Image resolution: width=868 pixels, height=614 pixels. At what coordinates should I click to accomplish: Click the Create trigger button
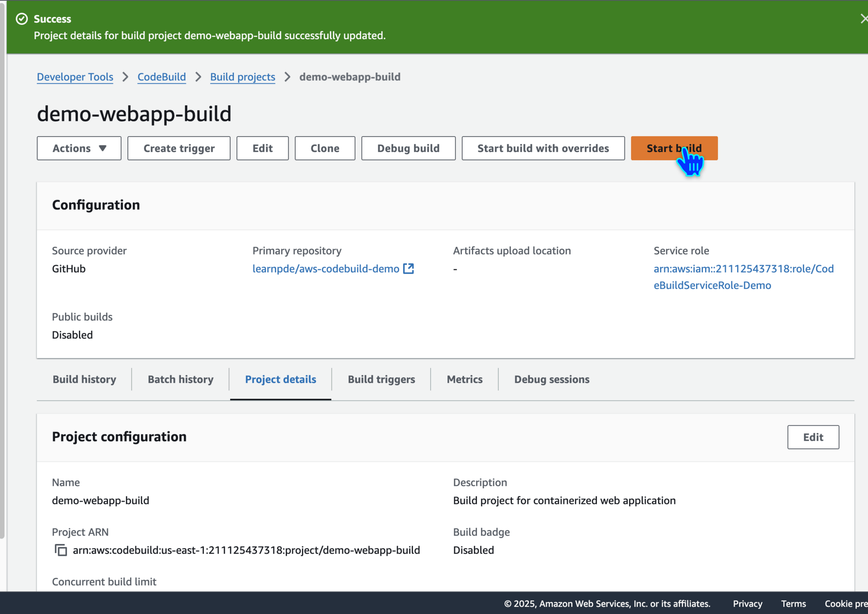click(179, 148)
